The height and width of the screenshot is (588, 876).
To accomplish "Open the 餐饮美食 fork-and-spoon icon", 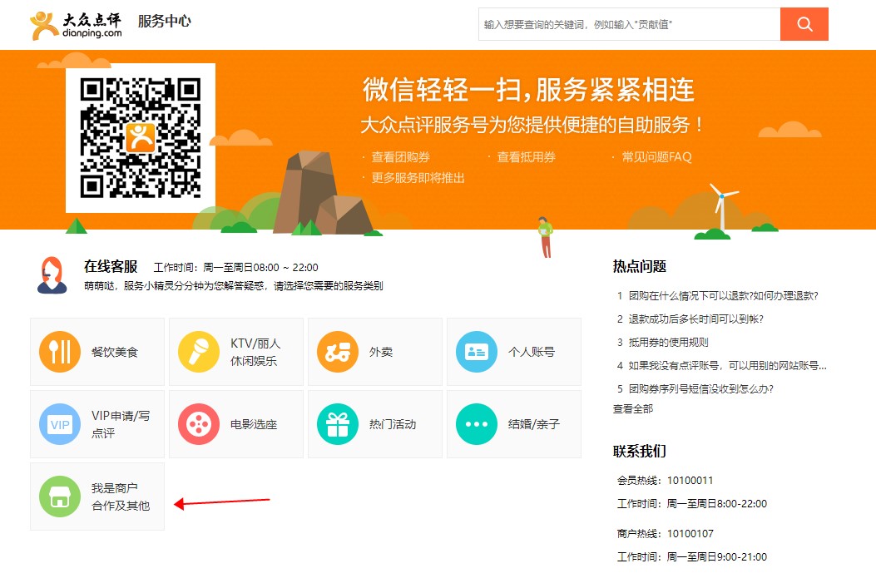I will pos(60,352).
